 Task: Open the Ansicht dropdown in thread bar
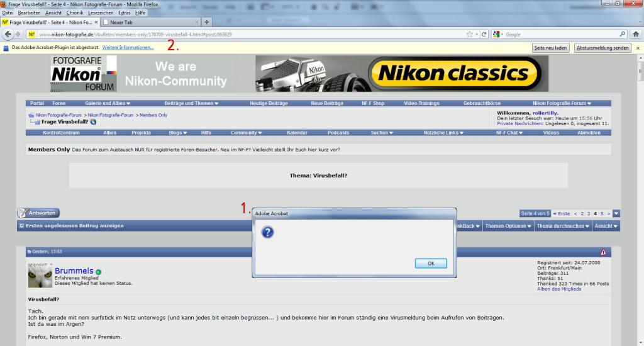[x=606, y=226]
